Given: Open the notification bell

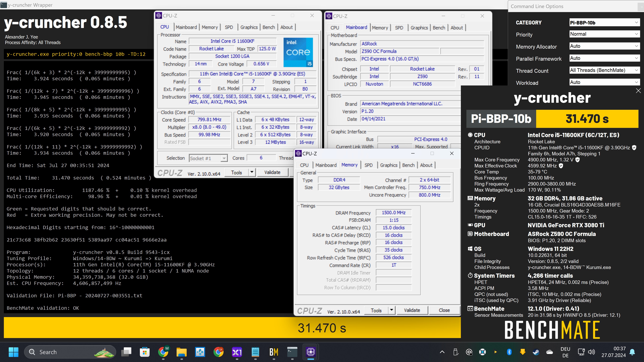Looking at the screenshot, I should pyautogui.click(x=632, y=352).
